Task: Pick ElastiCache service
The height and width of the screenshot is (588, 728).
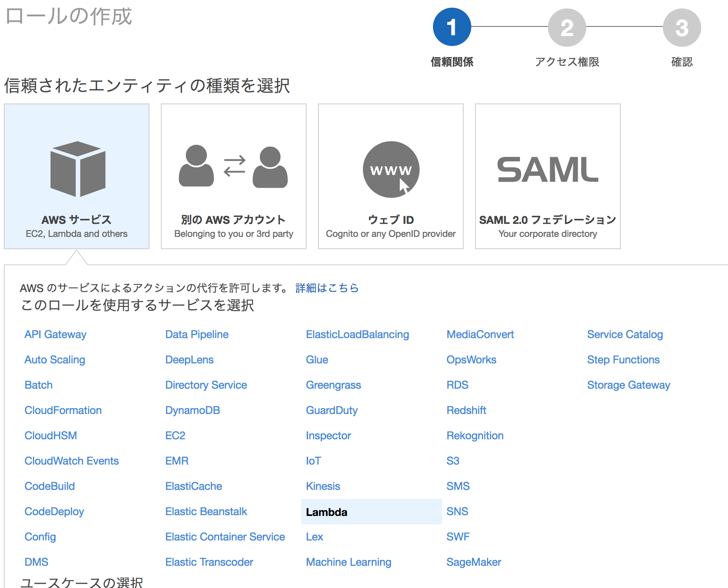Action: click(x=193, y=486)
